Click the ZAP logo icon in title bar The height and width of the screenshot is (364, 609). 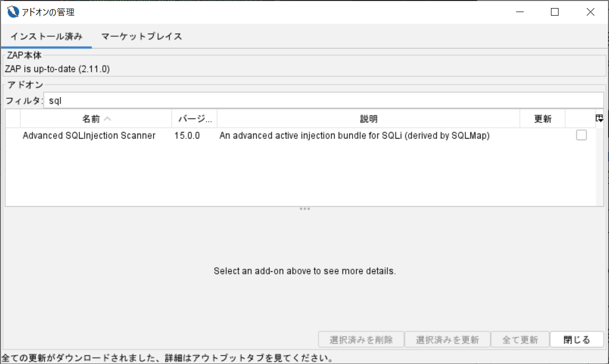(13, 12)
